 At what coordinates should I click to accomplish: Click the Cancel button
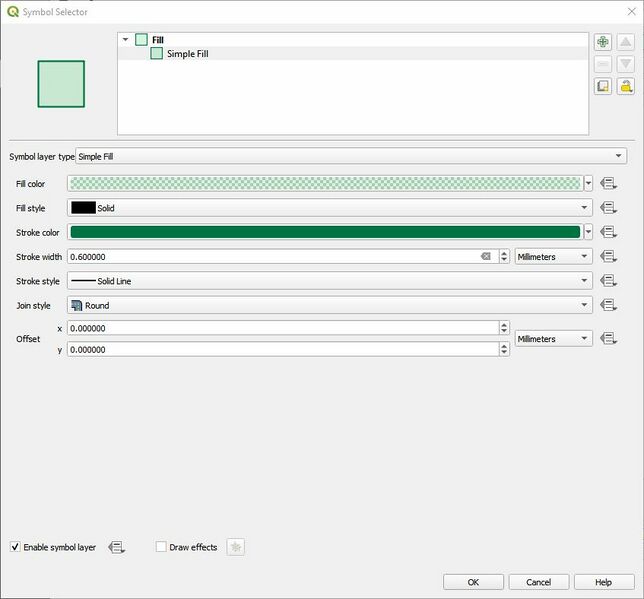[x=538, y=582]
